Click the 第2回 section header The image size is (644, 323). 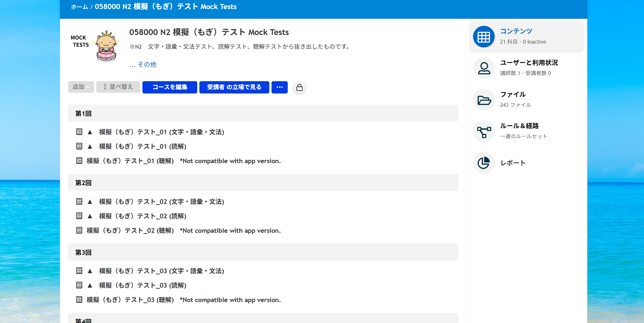83,183
